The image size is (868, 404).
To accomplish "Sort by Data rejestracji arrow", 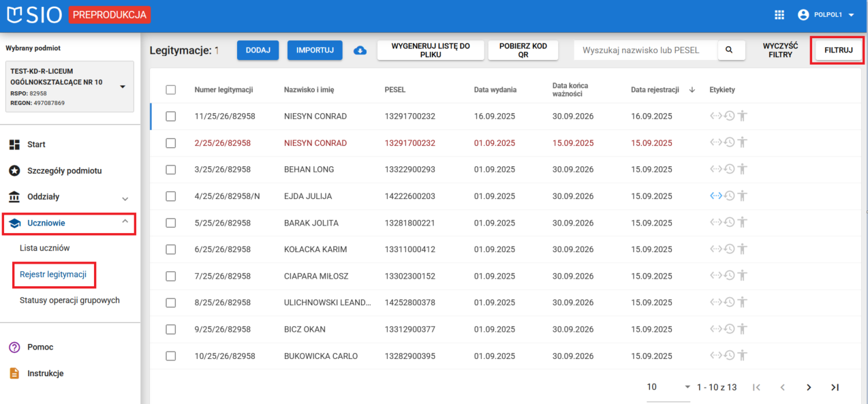I will coord(692,90).
